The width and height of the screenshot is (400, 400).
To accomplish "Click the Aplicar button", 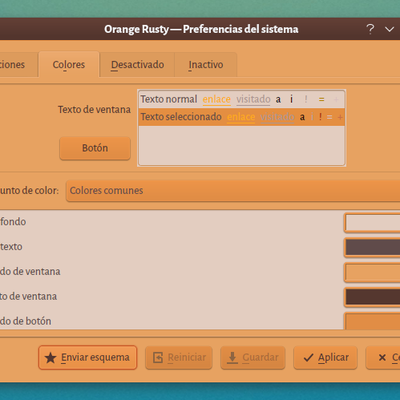I will click(325, 358).
